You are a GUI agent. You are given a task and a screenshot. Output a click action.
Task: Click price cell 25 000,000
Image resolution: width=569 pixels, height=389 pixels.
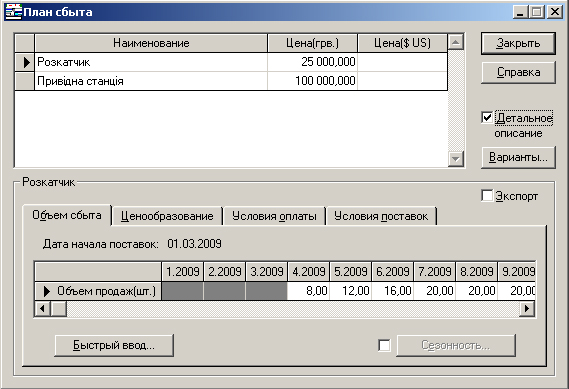coord(312,62)
